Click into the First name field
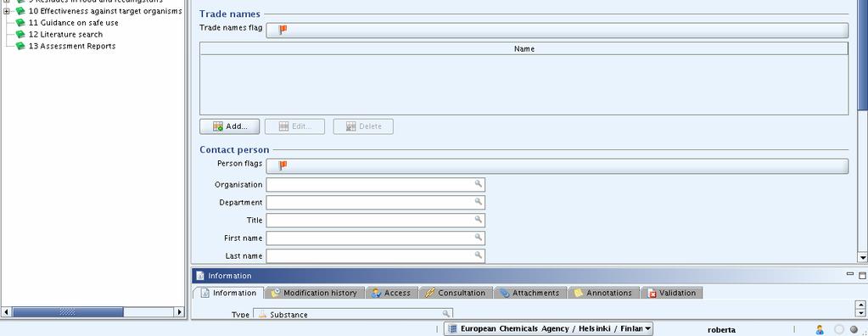Screen dimensions: 868x336 click(375, 238)
